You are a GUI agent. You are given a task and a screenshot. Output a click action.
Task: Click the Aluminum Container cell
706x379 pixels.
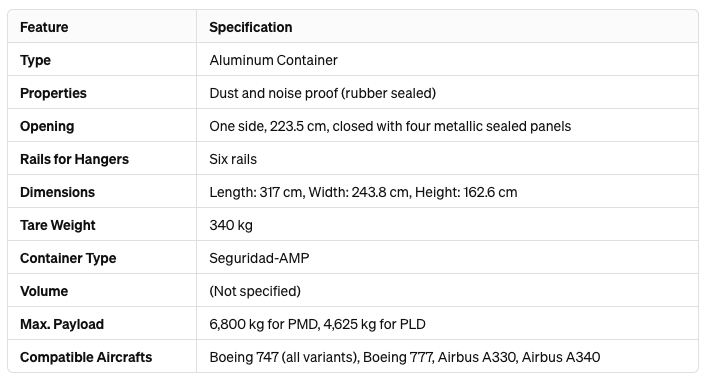273,60
